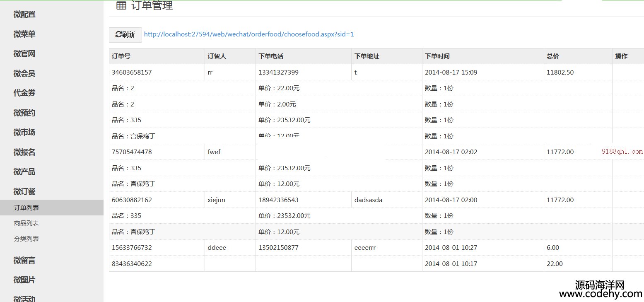Go to 微官网 sidebar menu
Viewport: 644px width, 302px height.
pos(24,54)
